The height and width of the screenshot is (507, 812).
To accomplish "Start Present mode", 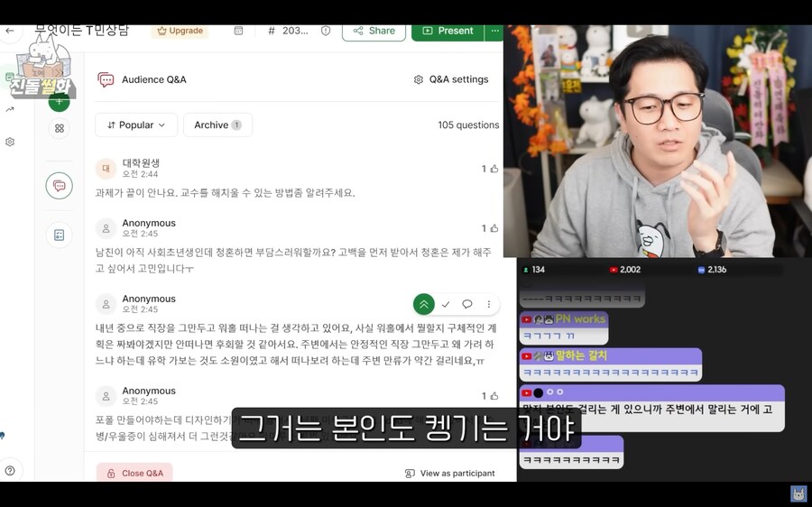I will coord(448,31).
